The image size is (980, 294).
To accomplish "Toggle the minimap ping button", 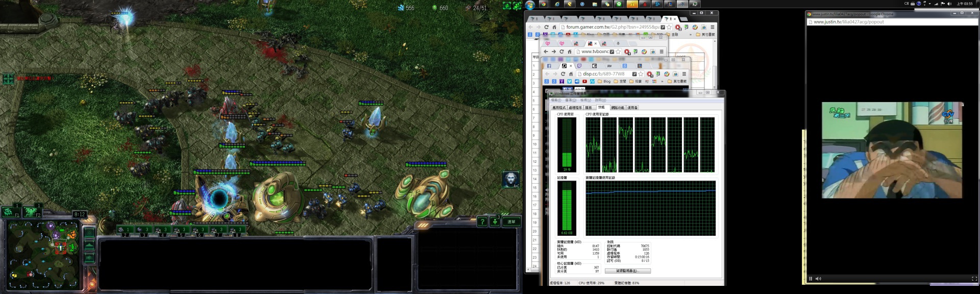I will coord(89,233).
